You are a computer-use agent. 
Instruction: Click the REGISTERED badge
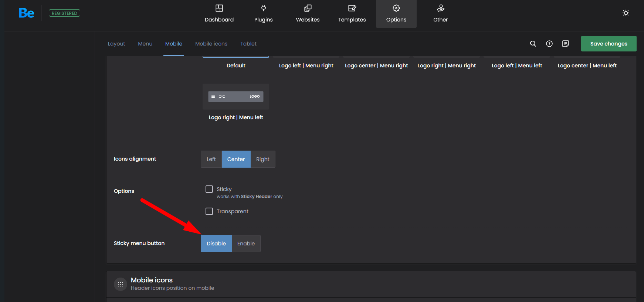click(64, 13)
